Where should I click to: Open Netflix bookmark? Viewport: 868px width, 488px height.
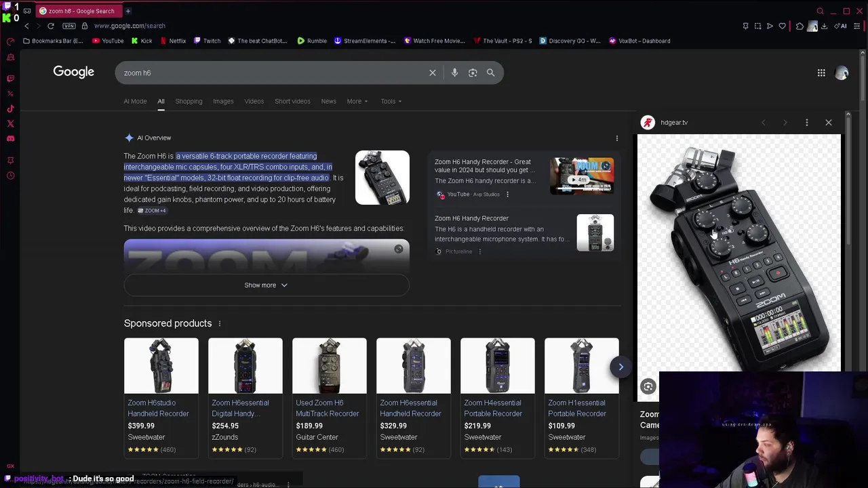point(172,41)
